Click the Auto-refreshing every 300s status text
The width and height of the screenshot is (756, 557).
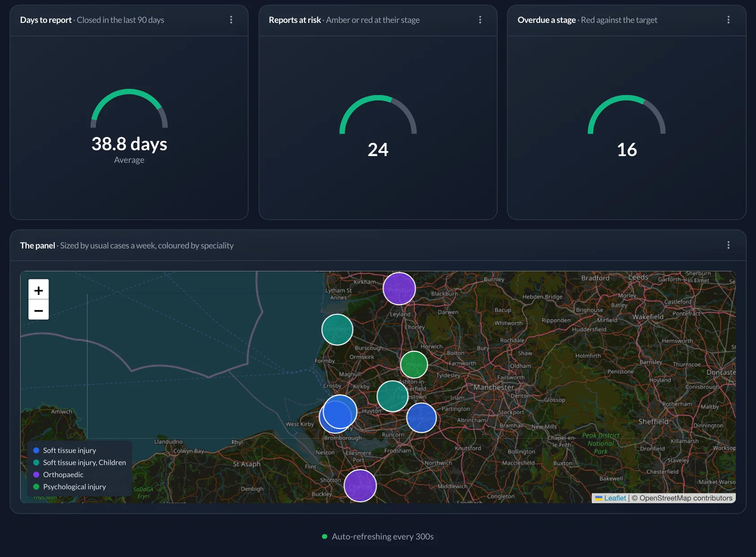click(x=383, y=536)
